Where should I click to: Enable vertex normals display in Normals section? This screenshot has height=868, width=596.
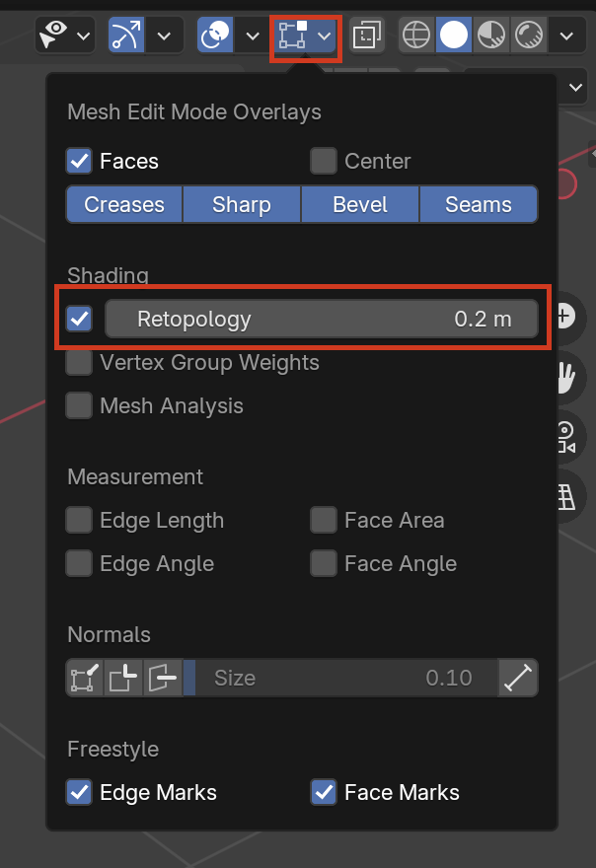coord(86,678)
